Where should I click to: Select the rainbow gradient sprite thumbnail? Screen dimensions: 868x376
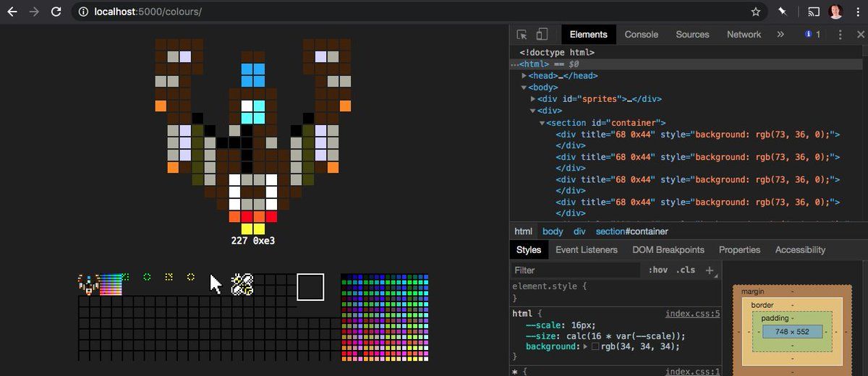tap(111, 284)
